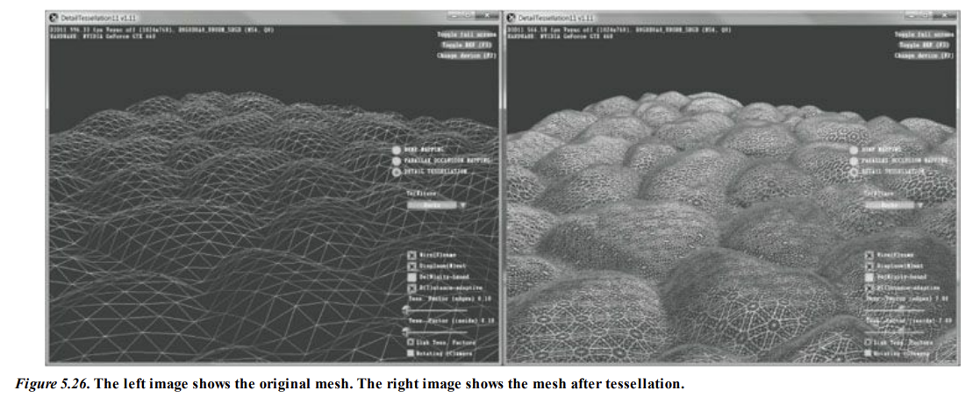Click the app icon in the left window's title bar

(x=54, y=18)
